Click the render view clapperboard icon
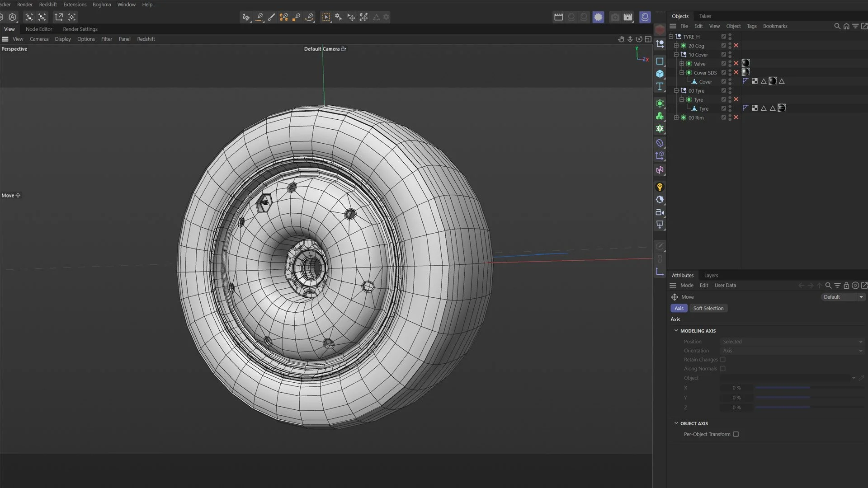The height and width of the screenshot is (488, 868). click(558, 17)
